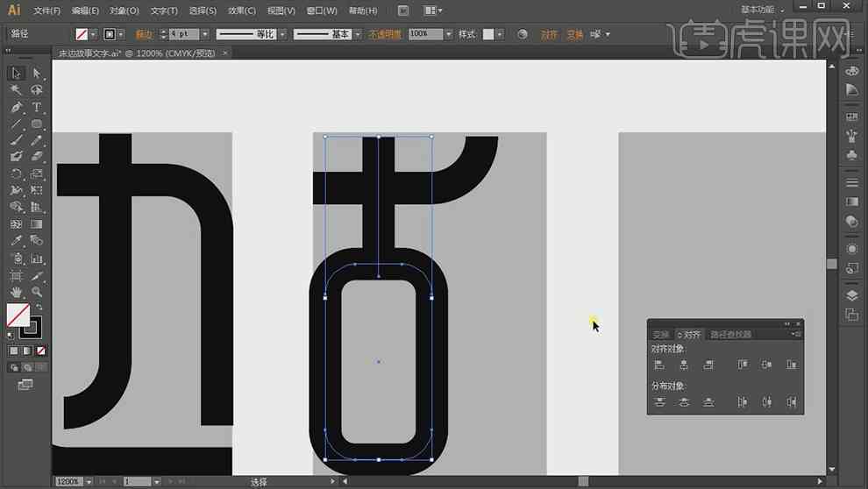Open the 基本 brush definition dropdown

coord(358,34)
